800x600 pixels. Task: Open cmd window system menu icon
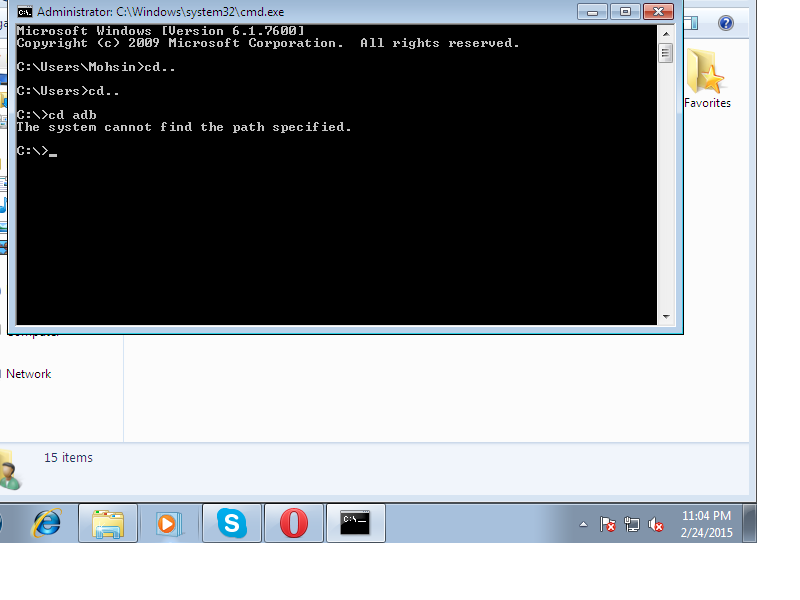pos(25,12)
